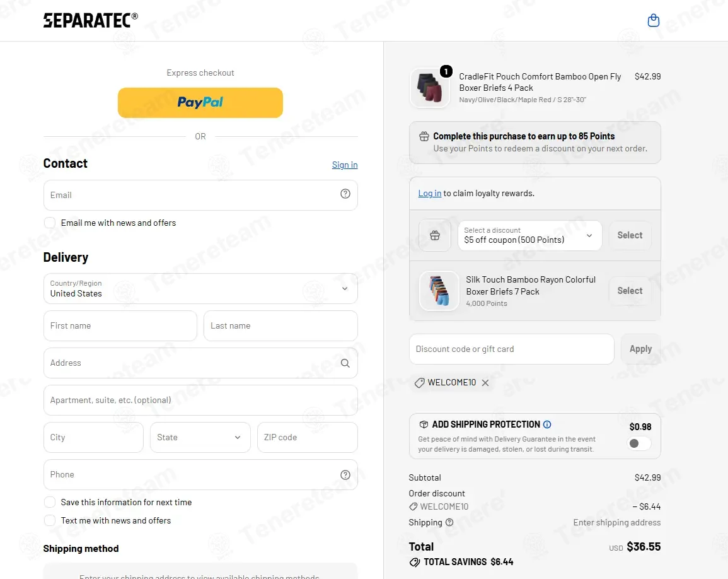This screenshot has width=728, height=579.
Task: Click the Phone input field
Action: (x=200, y=474)
